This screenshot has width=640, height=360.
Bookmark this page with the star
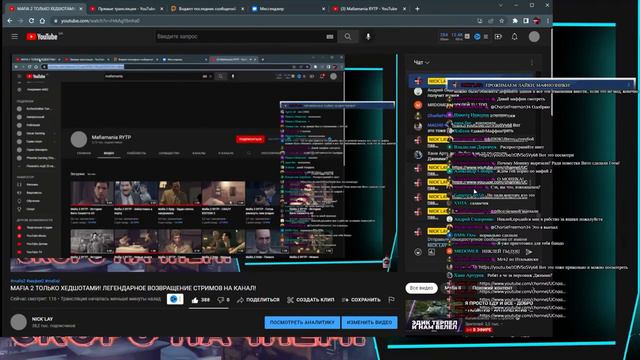point(502,21)
